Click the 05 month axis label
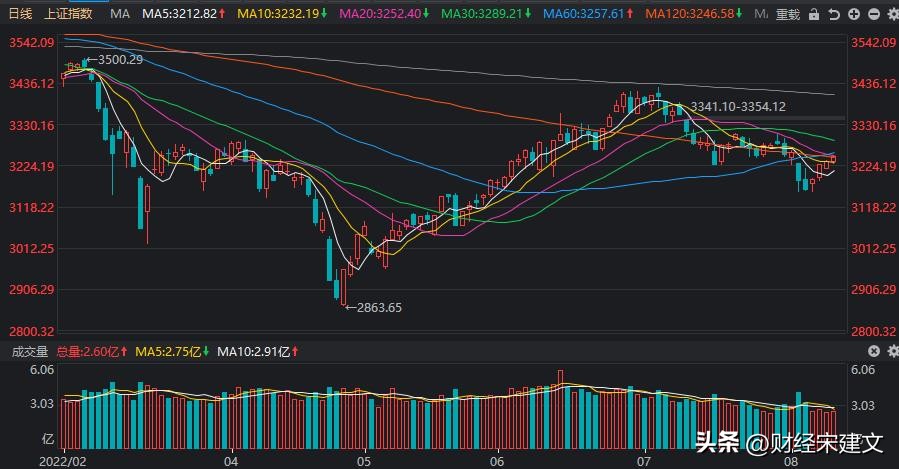The image size is (899, 469). click(x=363, y=462)
